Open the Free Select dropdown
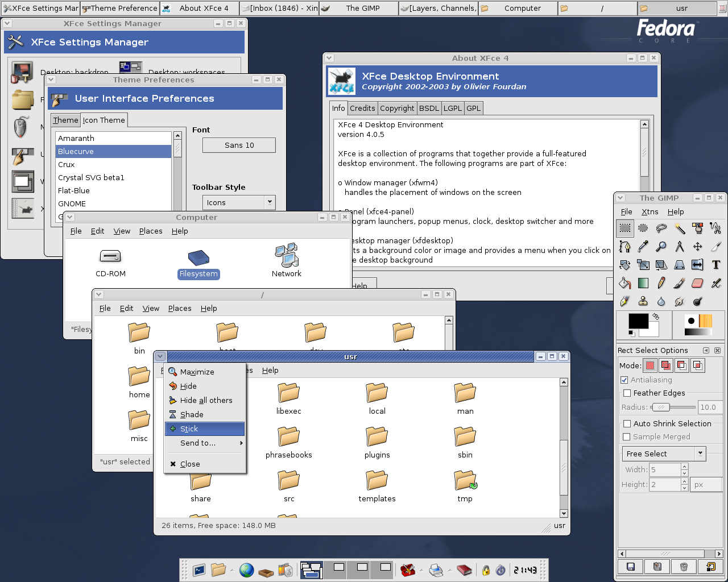This screenshot has width=728, height=582. 663,454
